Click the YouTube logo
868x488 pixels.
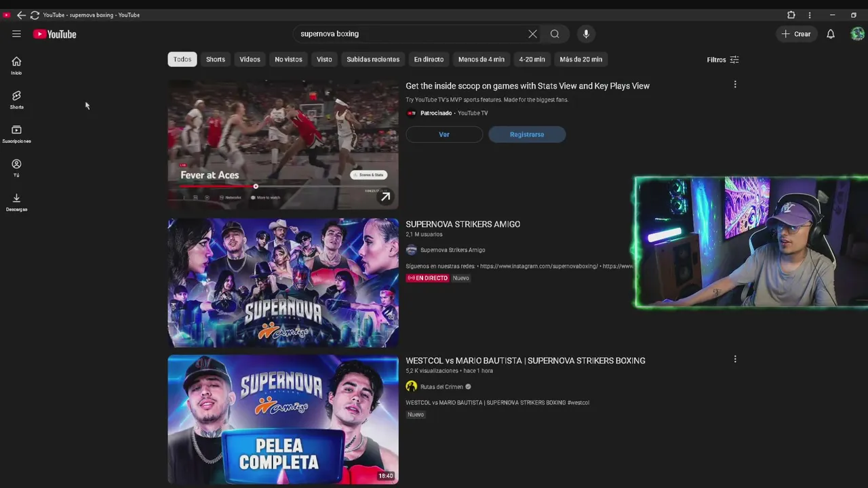click(55, 34)
